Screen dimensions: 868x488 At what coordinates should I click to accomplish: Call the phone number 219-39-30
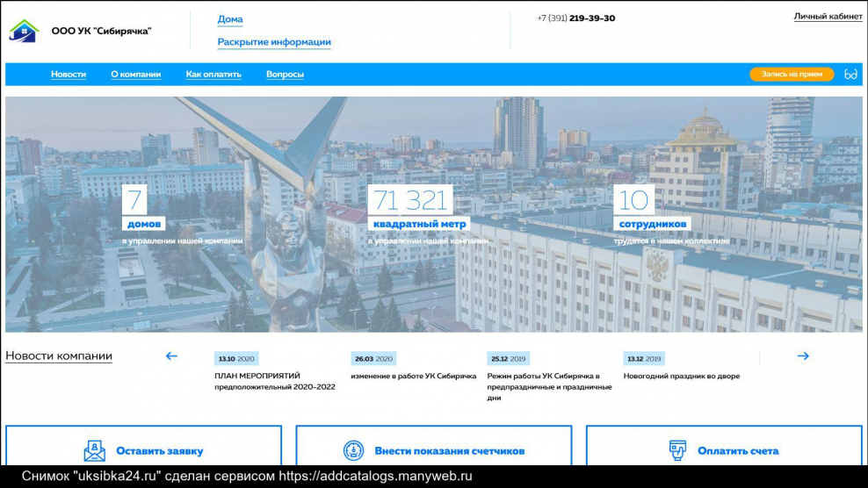coord(576,18)
